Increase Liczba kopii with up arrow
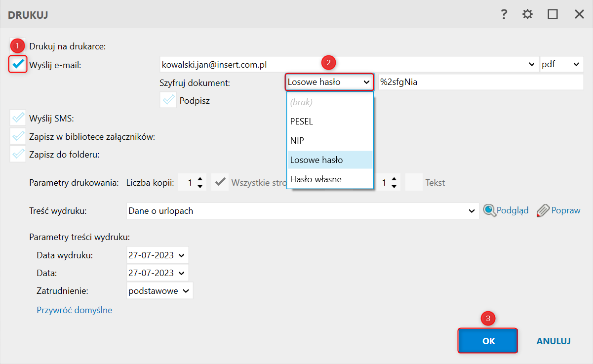 point(199,179)
